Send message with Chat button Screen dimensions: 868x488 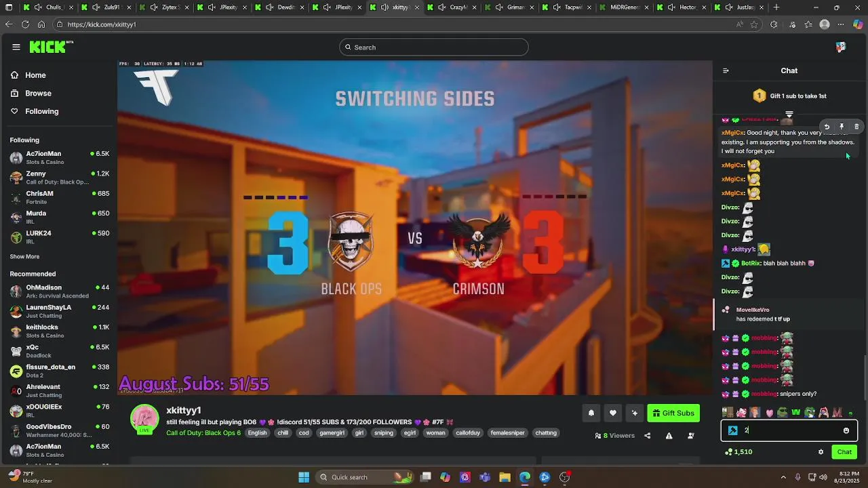(x=844, y=452)
